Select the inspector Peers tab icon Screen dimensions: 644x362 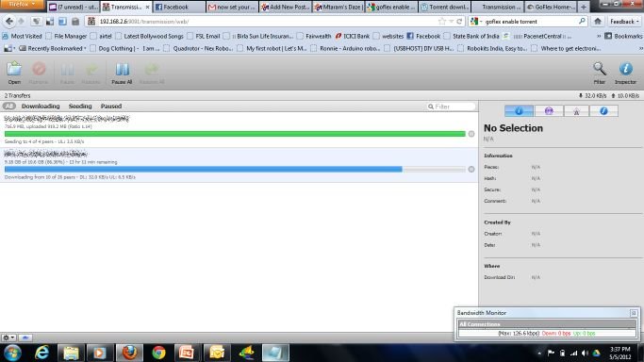coord(549,111)
